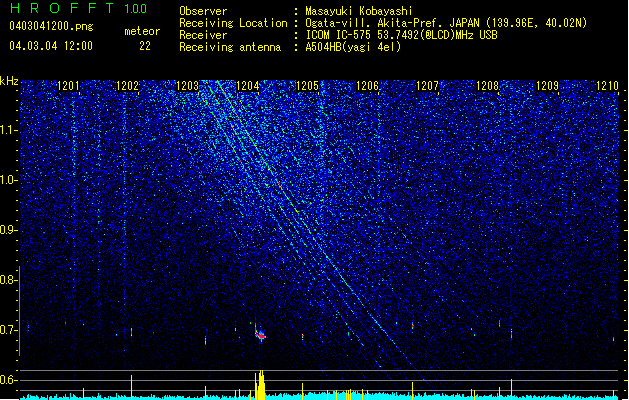
Task: Click the 1210 time marker
Action: 607,86
